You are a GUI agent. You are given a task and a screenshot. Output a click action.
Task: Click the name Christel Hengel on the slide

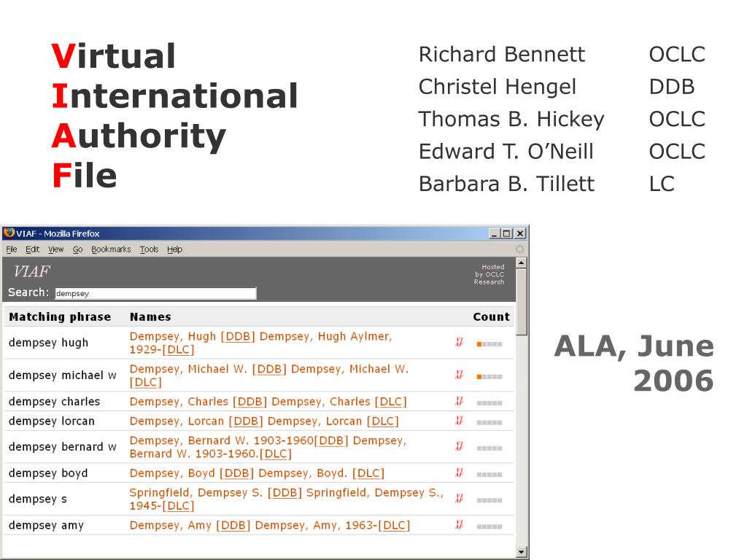coord(498,87)
